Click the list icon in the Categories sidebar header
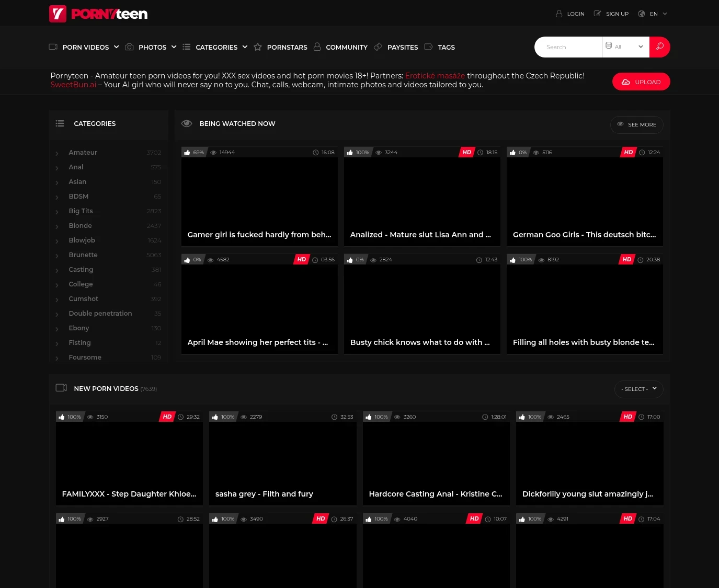Viewport: 719px width, 588px height. pyautogui.click(x=60, y=123)
